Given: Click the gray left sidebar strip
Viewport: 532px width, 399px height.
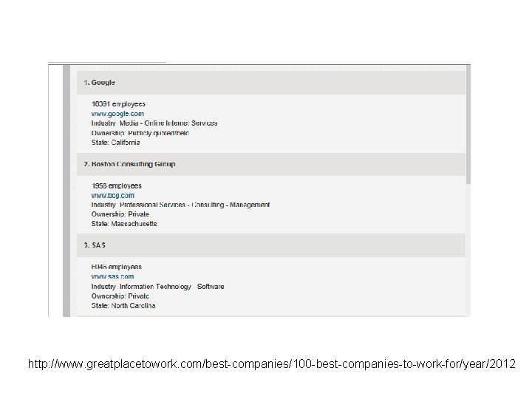Looking at the screenshot, I should pos(66,192).
